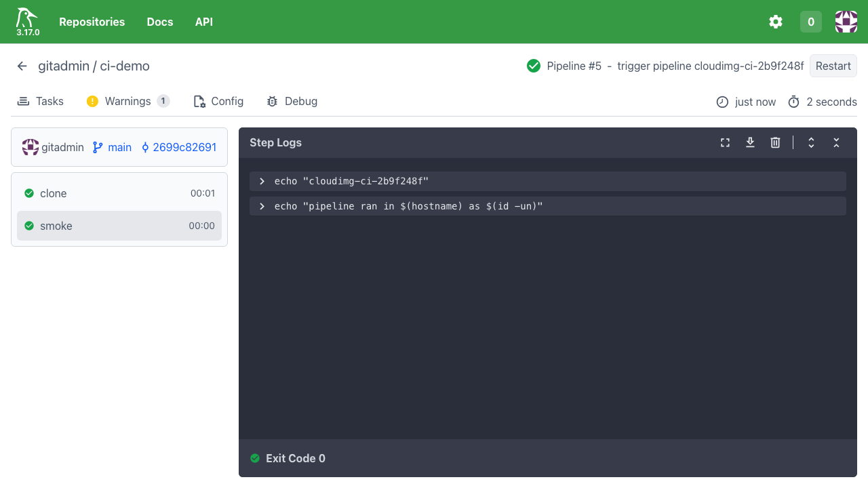868x488 pixels.
Task: Delete step logs with the trash icon
Action: click(775, 142)
